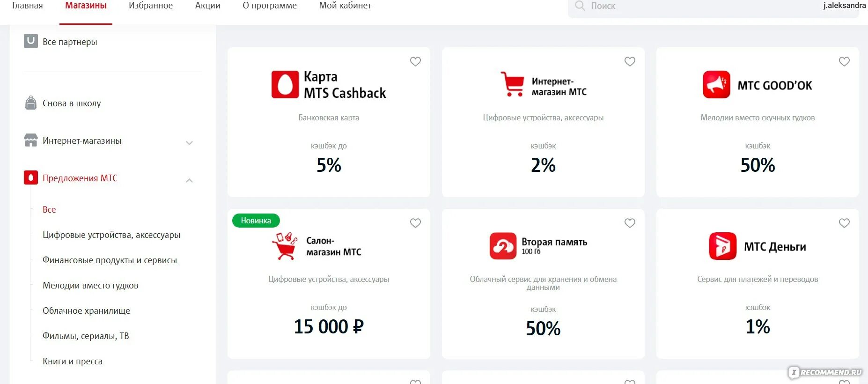Click the Вторая память cloud icon
This screenshot has height=384, width=868.
point(503,246)
